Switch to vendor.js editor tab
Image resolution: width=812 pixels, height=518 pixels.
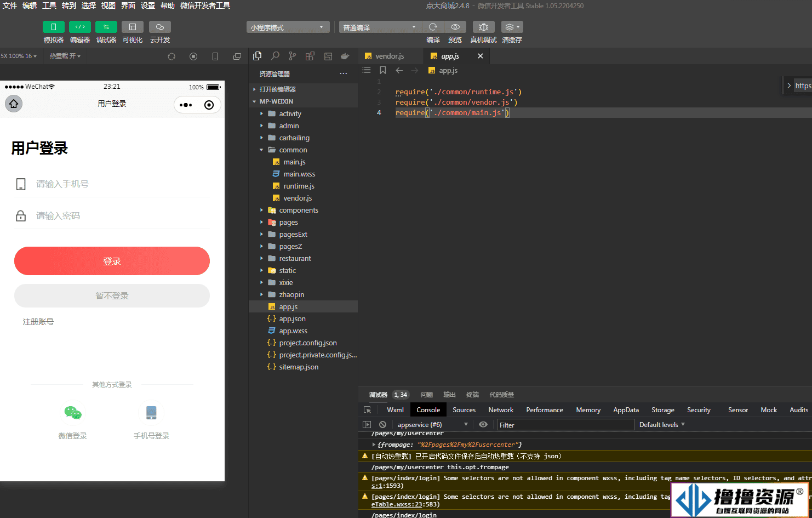click(x=390, y=56)
